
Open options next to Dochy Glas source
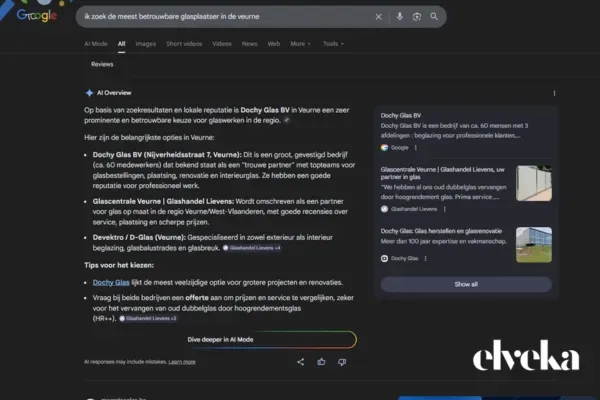pos(426,258)
